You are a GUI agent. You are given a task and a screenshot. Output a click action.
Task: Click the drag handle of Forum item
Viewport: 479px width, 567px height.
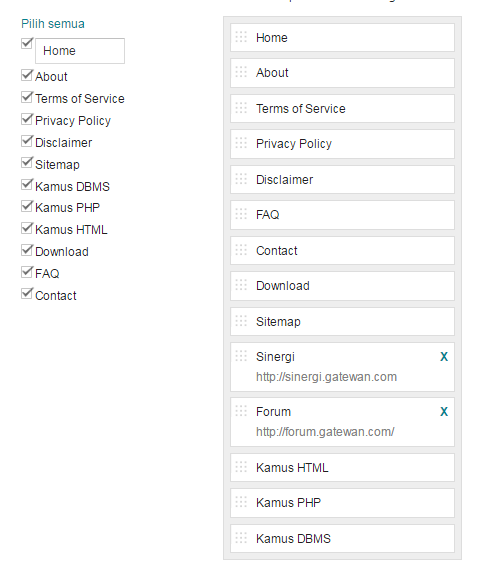tap(241, 411)
